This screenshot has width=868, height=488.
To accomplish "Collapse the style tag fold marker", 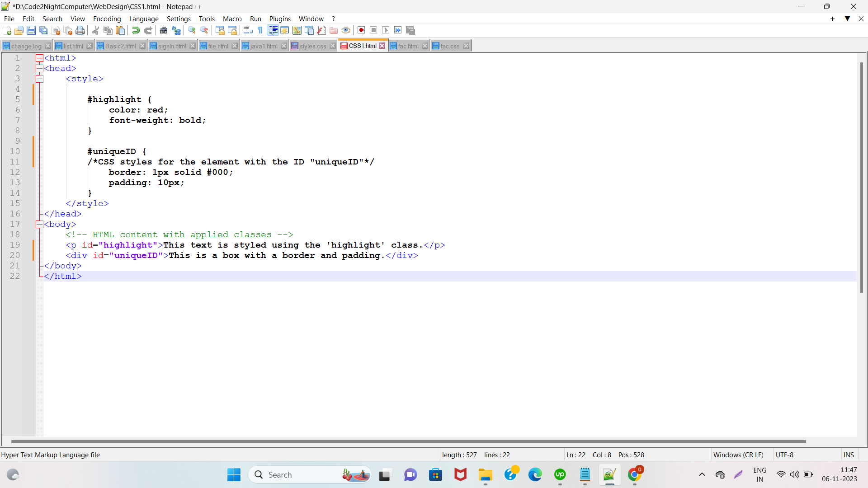I will click(39, 79).
